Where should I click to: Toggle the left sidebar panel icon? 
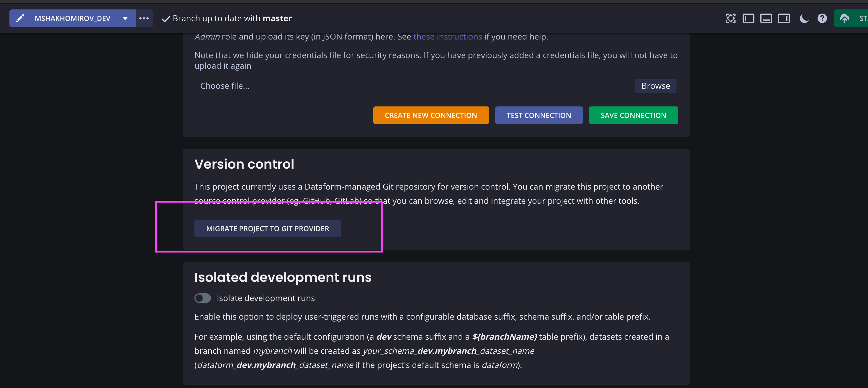748,18
